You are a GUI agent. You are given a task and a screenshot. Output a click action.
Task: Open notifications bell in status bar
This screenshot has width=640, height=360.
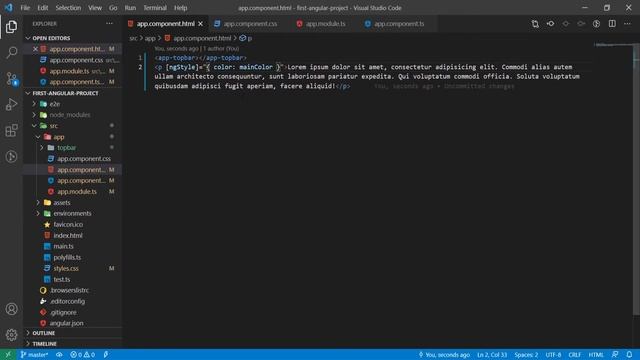(x=629, y=355)
